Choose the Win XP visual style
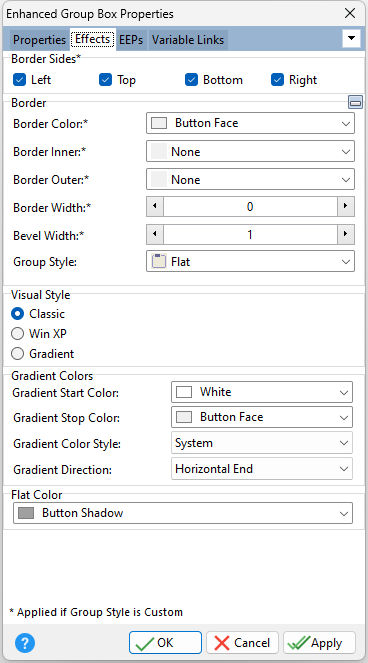Screen dimensions: 368x663 tap(17, 334)
